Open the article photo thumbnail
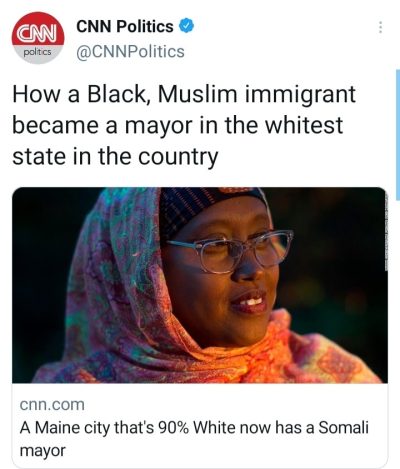The width and height of the screenshot is (400, 469). pos(200,285)
